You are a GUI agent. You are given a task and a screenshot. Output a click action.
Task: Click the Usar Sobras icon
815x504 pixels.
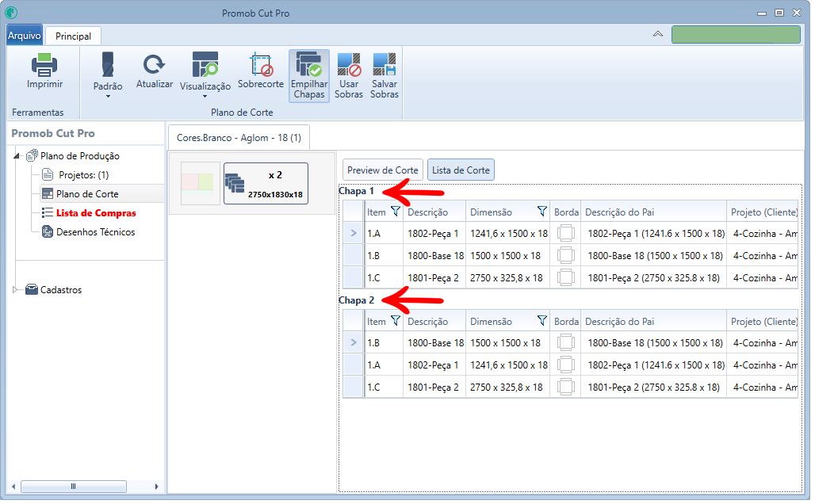[349, 64]
